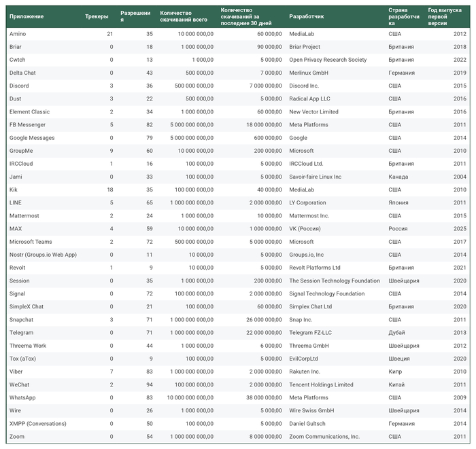Select the 'Threema Work' app cell
Screen dimensions: 476x449
[28, 346]
